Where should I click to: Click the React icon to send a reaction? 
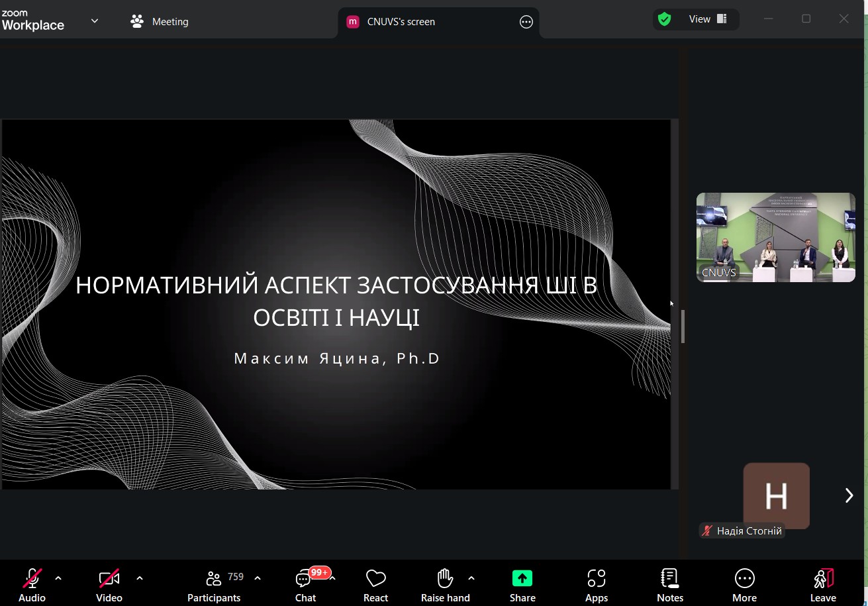[x=375, y=578]
